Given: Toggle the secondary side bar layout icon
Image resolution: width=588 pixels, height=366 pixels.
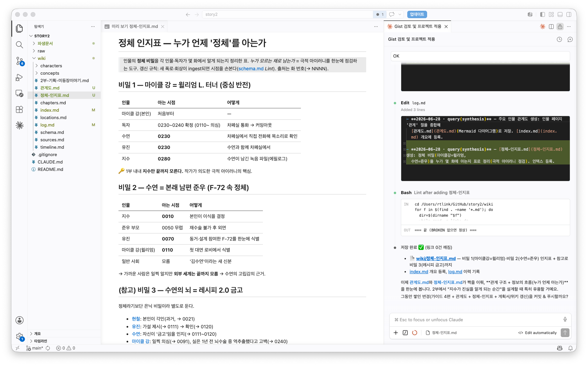Looking at the screenshot, I should (x=569, y=14).
